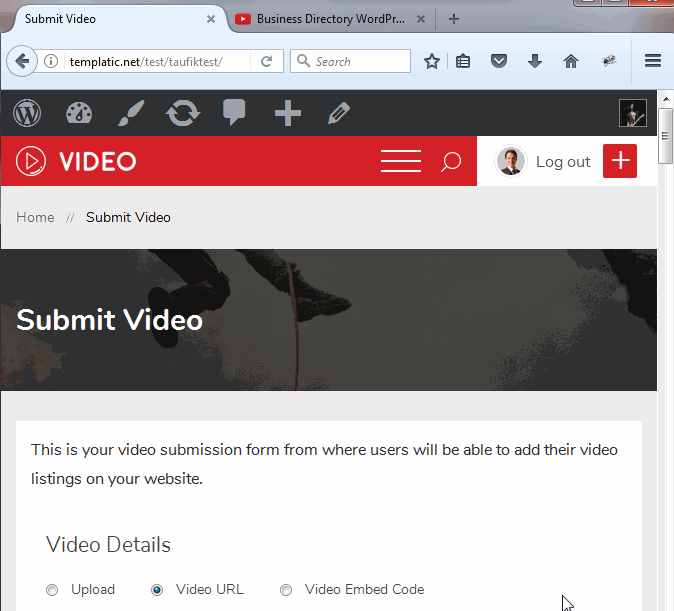674x611 pixels.
Task: Bookmark this page with the star icon
Action: [432, 61]
